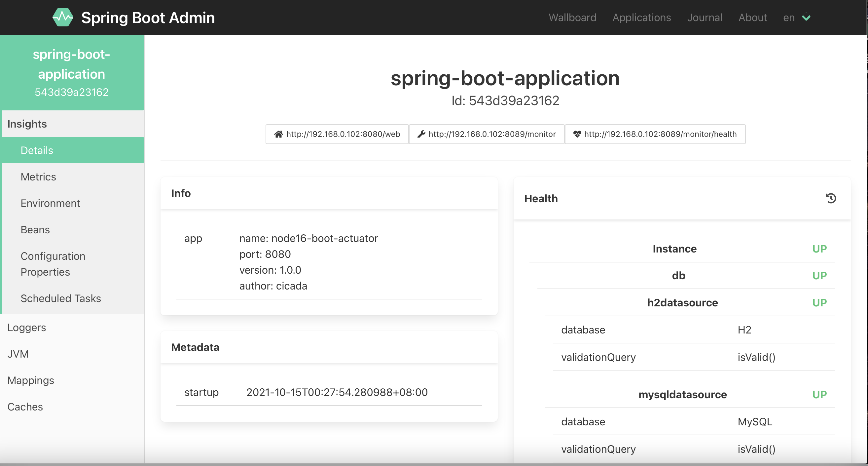Open the health history clock icon
Viewport: 868px width, 466px height.
[831, 198]
